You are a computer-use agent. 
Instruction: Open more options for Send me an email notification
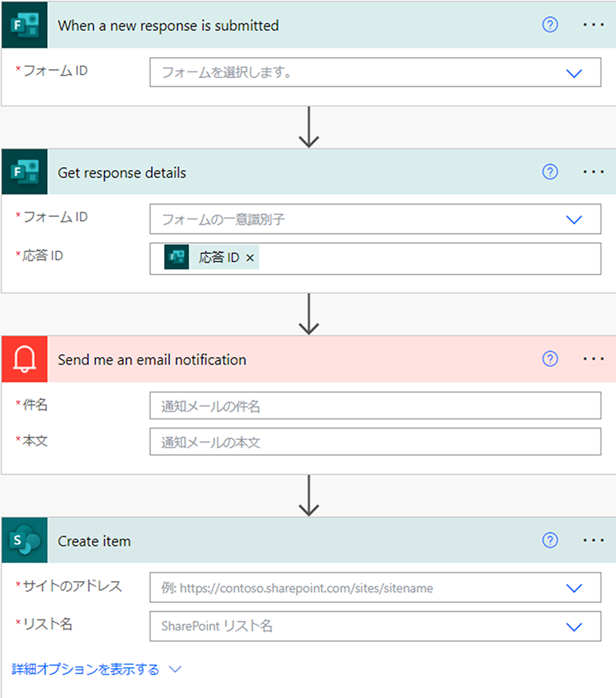coord(594,359)
